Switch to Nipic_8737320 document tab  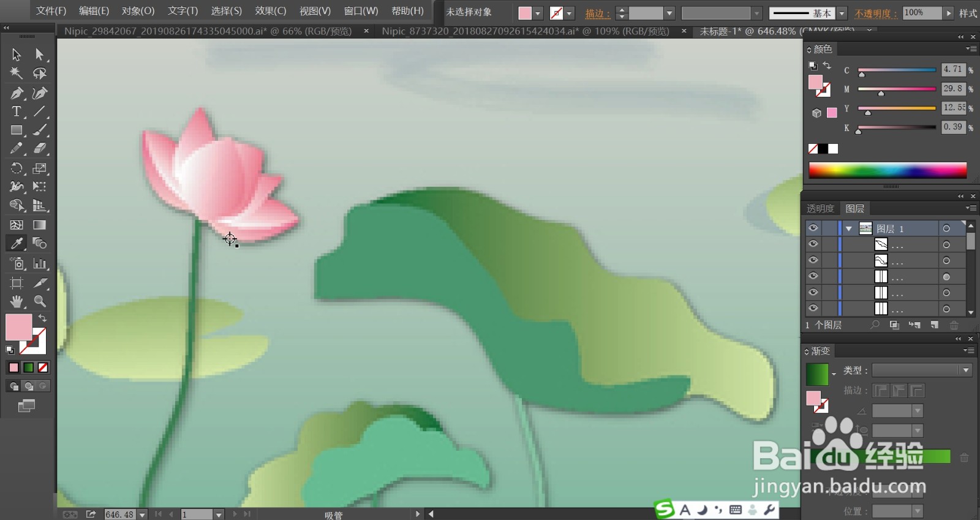coord(525,31)
